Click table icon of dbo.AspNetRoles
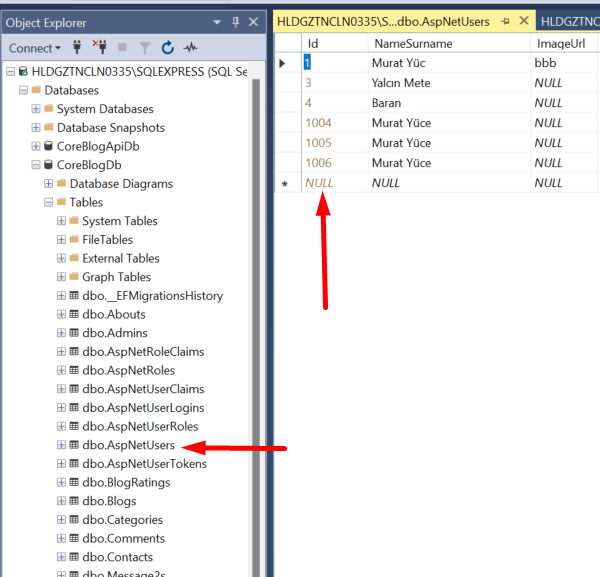Screen dimensions: 600x577 pos(74,370)
